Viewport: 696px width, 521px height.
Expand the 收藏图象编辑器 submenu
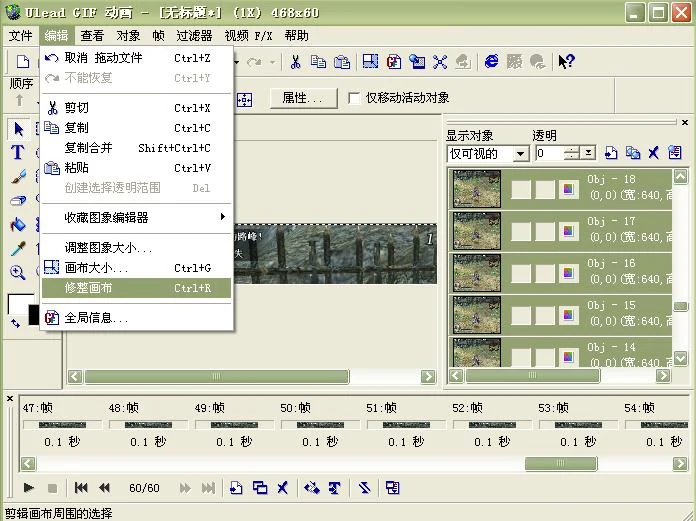(137, 217)
